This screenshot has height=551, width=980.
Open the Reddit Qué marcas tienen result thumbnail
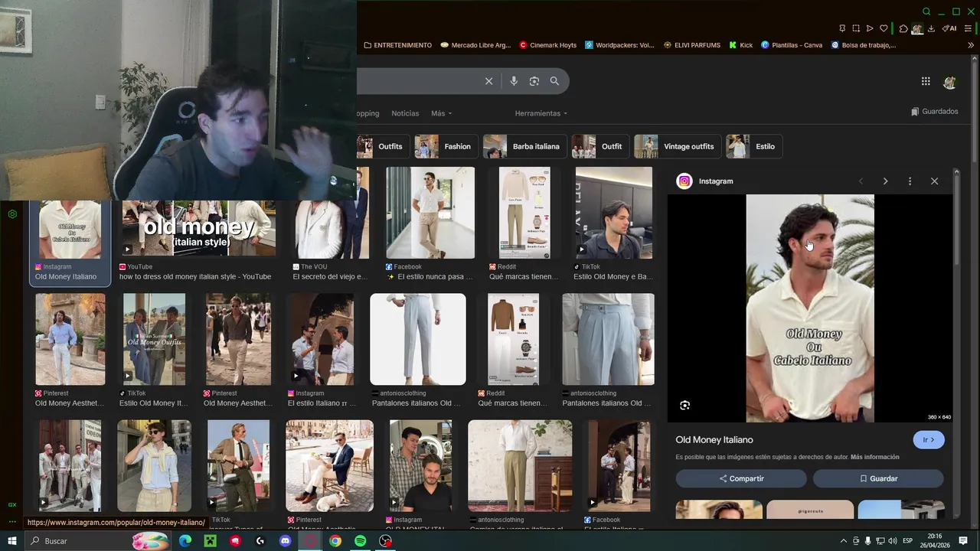pyautogui.click(x=524, y=213)
